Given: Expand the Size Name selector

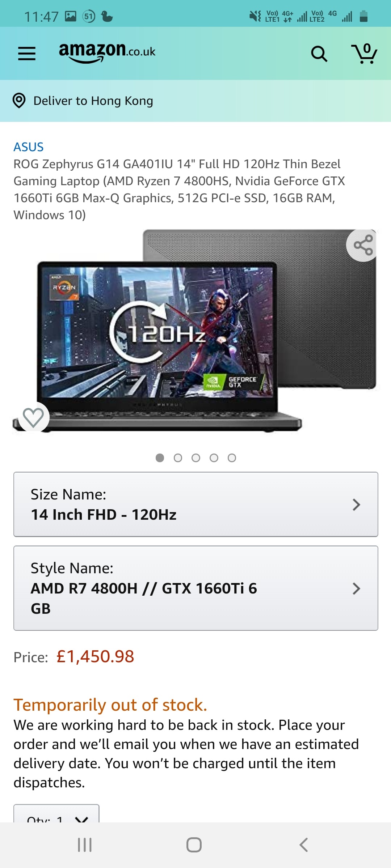Looking at the screenshot, I should click(x=196, y=504).
